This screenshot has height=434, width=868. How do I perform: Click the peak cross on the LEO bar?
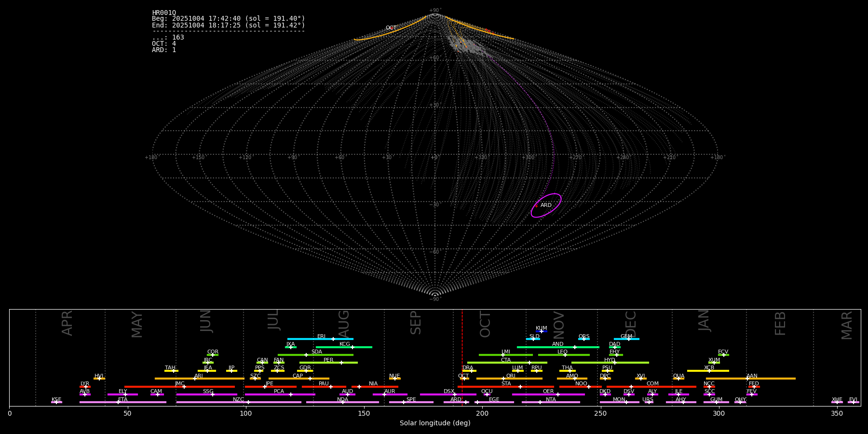pos(565,355)
